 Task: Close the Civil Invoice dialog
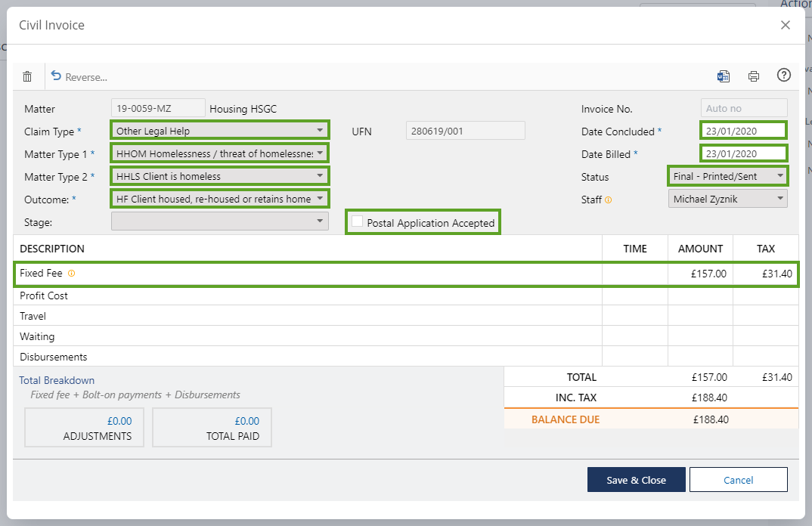786,25
